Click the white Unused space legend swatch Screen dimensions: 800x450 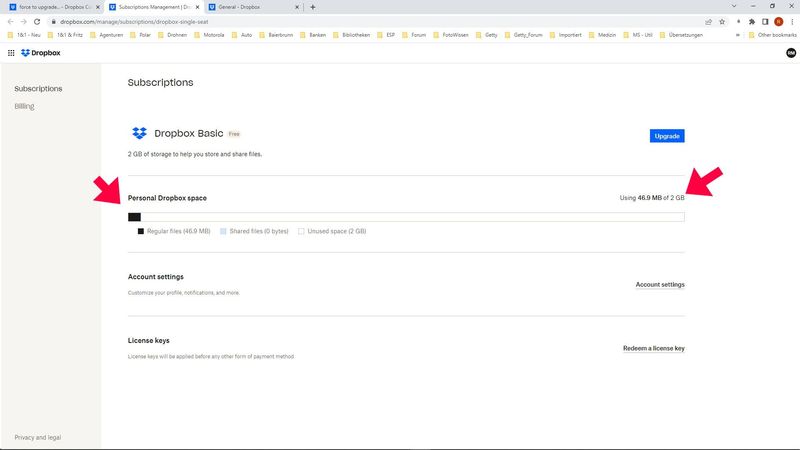point(301,231)
